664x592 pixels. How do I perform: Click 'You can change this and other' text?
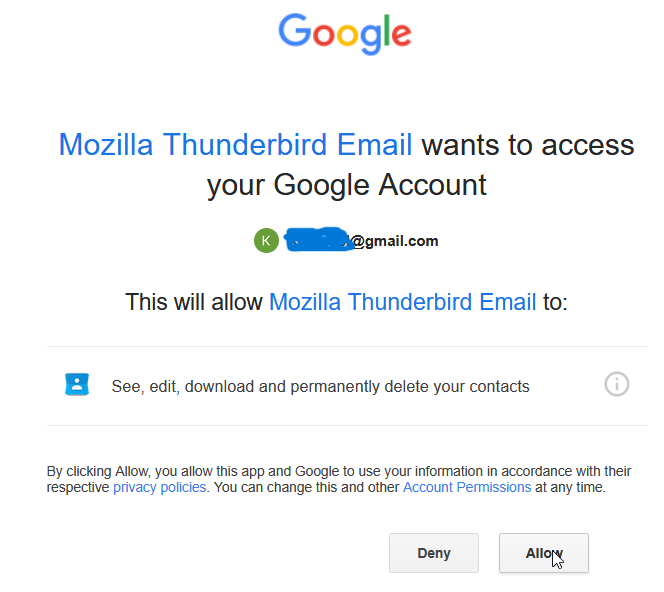click(x=306, y=487)
